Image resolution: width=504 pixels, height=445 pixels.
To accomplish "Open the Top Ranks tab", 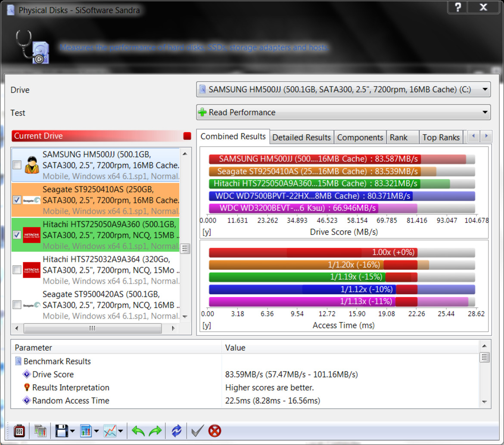I will (441, 137).
